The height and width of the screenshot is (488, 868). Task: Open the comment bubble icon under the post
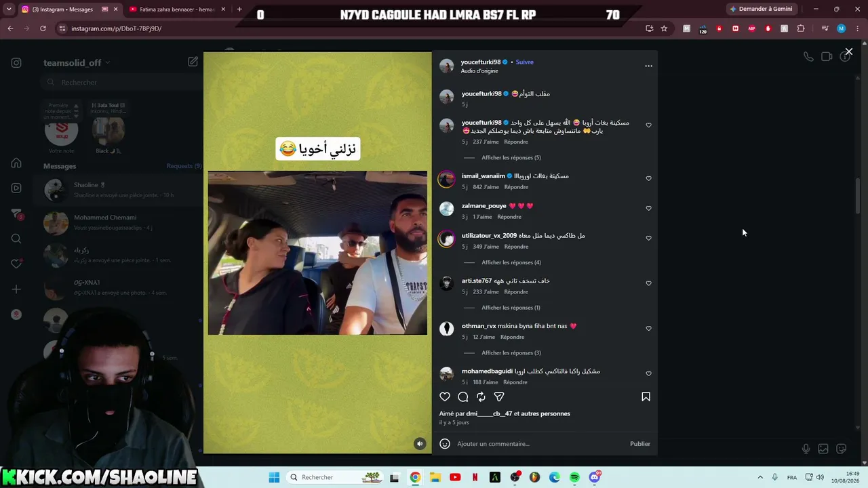pyautogui.click(x=463, y=396)
